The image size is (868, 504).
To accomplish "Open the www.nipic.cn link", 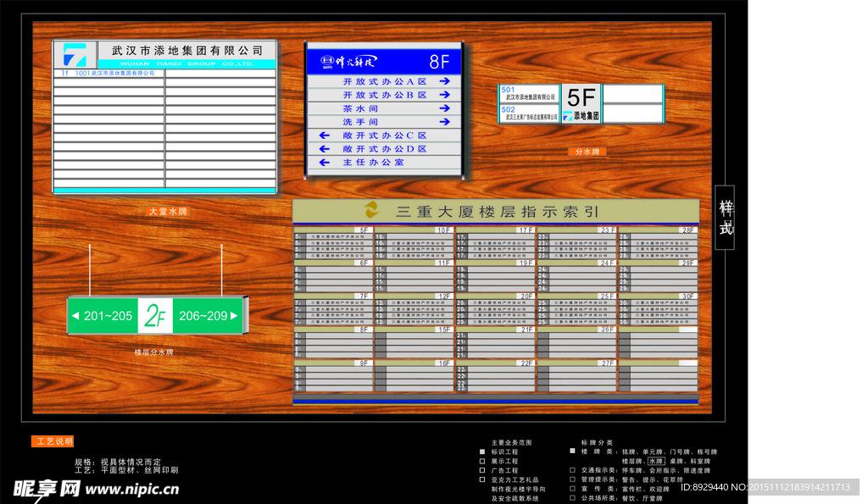I will 132,489.
